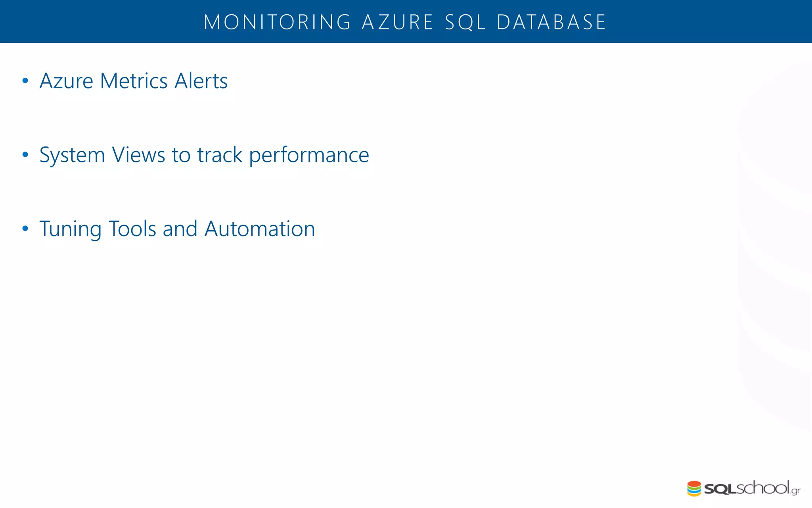Screen dimensions: 812x508
Task: Click the word Views in the second bullet
Action: click(x=138, y=155)
